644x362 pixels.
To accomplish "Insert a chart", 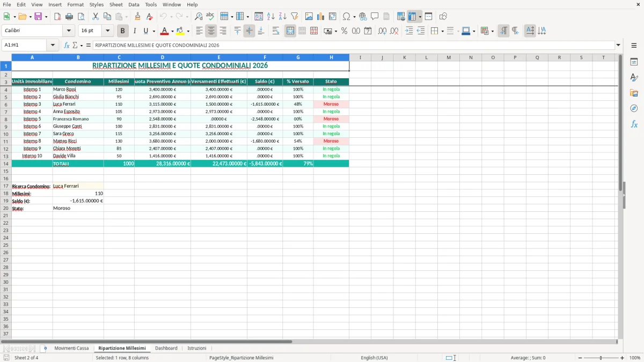I will coord(320,17).
